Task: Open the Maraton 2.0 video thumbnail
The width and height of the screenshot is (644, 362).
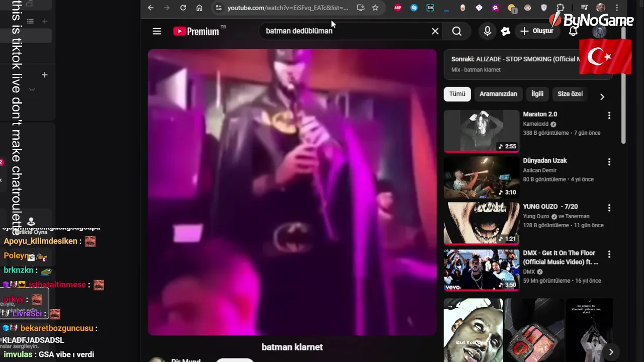Action: (x=481, y=131)
